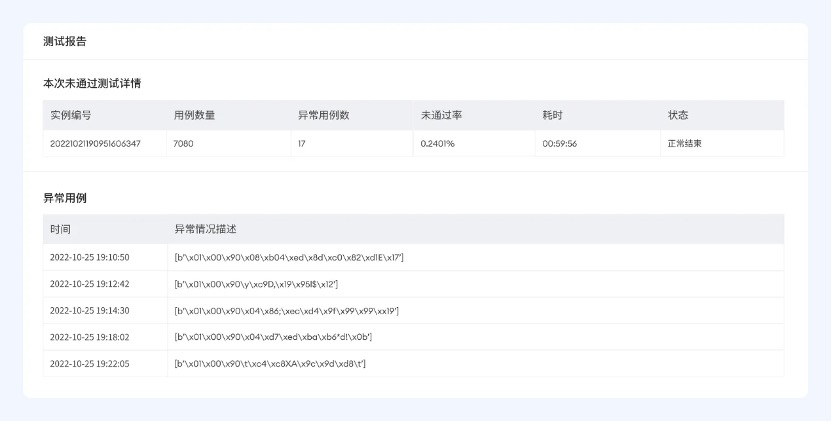The image size is (832, 422).
Task: Select the 19:10:50 exception timestamp
Action: tap(90, 258)
